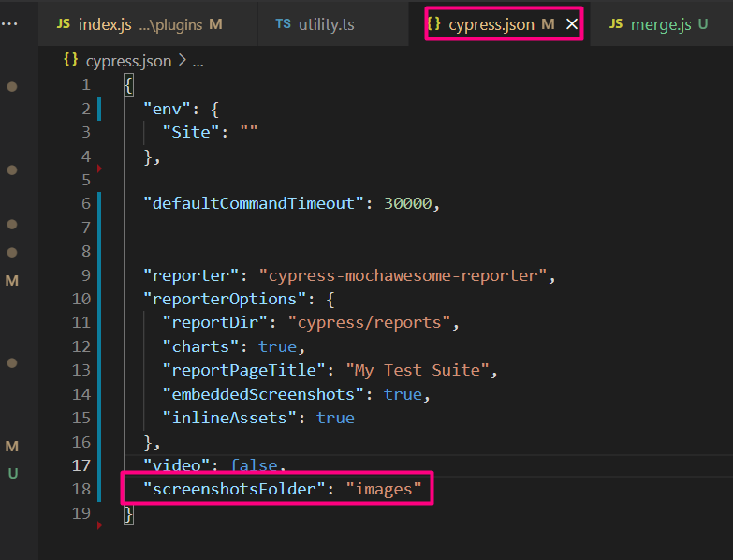
Task: Select the merge.js tab
Action: click(661, 23)
